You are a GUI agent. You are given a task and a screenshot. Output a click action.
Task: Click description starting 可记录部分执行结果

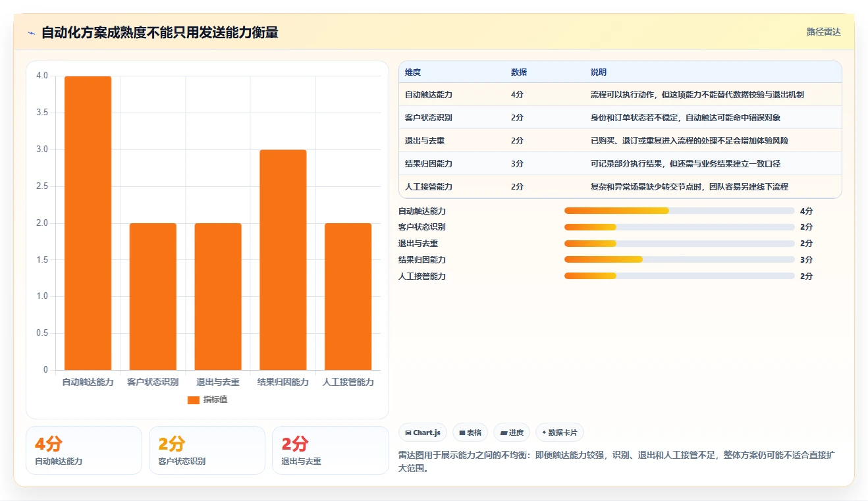[686, 164]
